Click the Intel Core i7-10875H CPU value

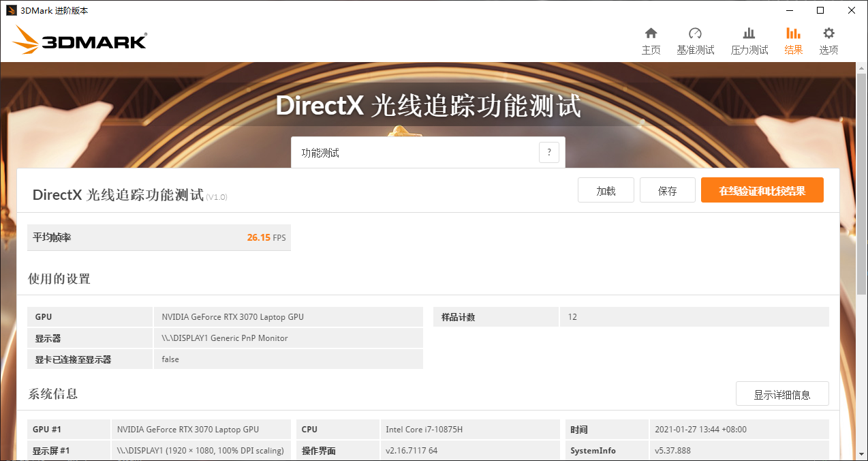coord(424,430)
